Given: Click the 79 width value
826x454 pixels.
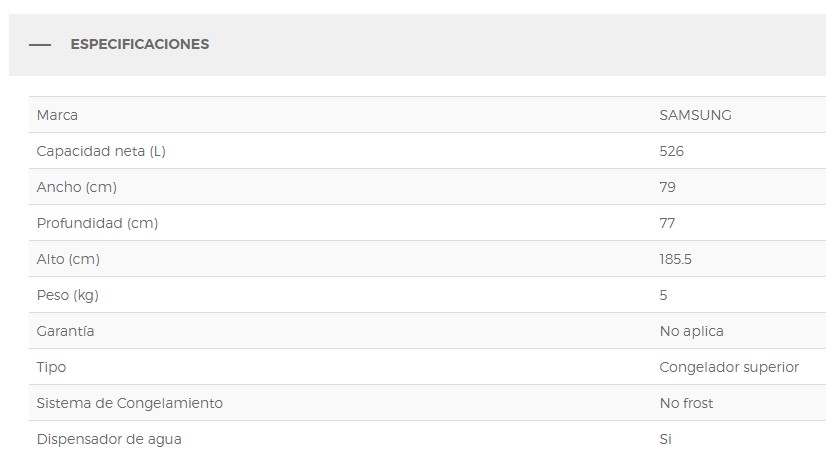Looking at the screenshot, I should [667, 187].
